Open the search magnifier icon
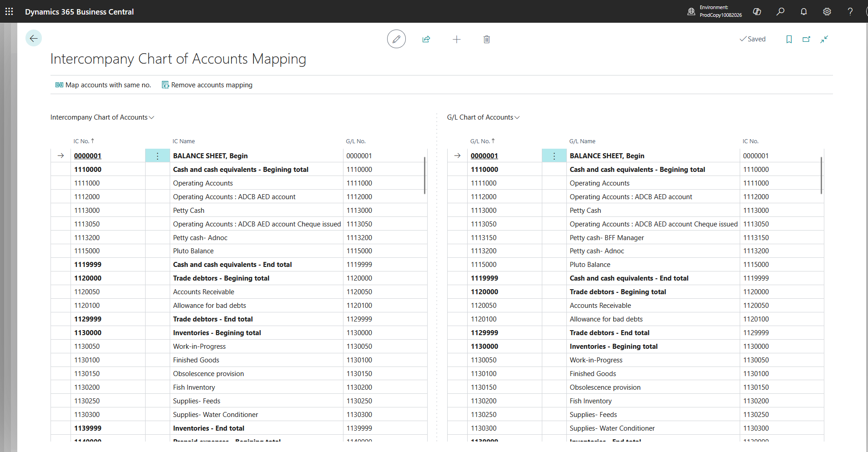868x452 pixels. click(780, 11)
